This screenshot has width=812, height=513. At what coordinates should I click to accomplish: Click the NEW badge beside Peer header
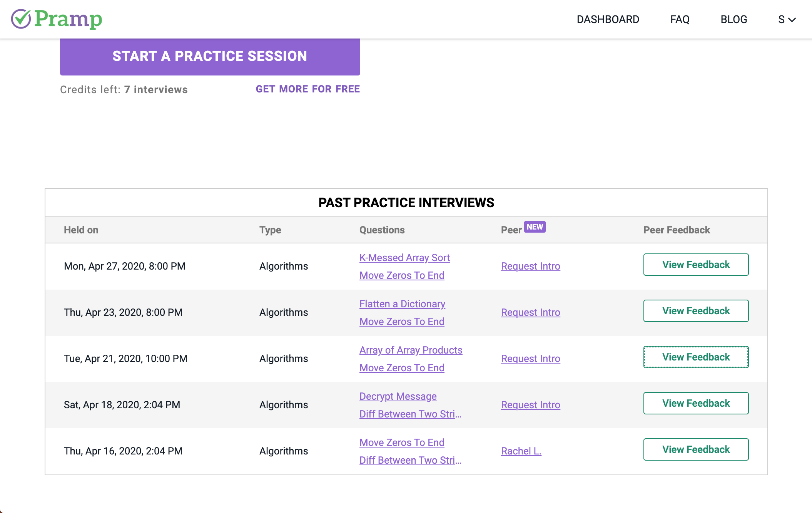pos(535,227)
